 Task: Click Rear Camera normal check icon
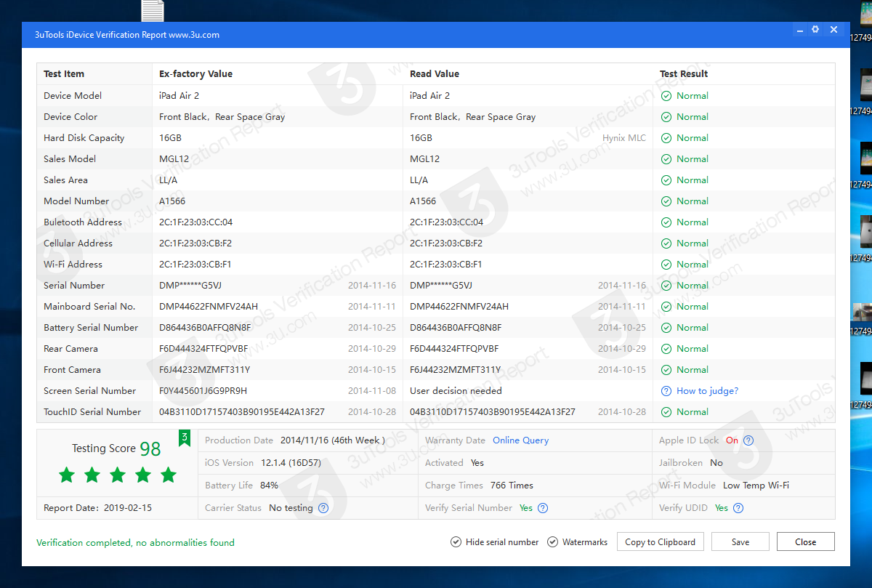tap(666, 349)
